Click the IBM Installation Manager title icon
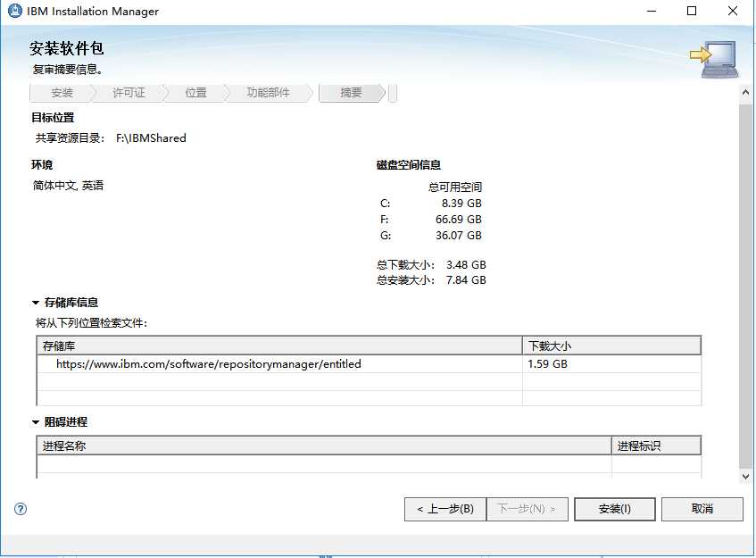The image size is (756, 558). [14, 11]
